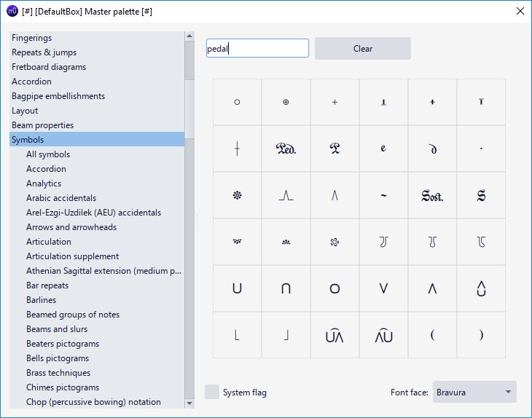Open Fretboard diagrams palette
Viewport: 532px width, 418px height.
pyautogui.click(x=49, y=67)
